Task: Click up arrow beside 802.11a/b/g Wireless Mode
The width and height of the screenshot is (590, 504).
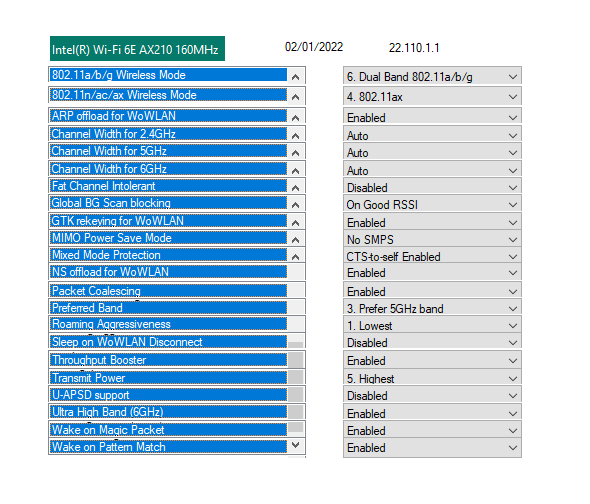Action: [x=296, y=77]
